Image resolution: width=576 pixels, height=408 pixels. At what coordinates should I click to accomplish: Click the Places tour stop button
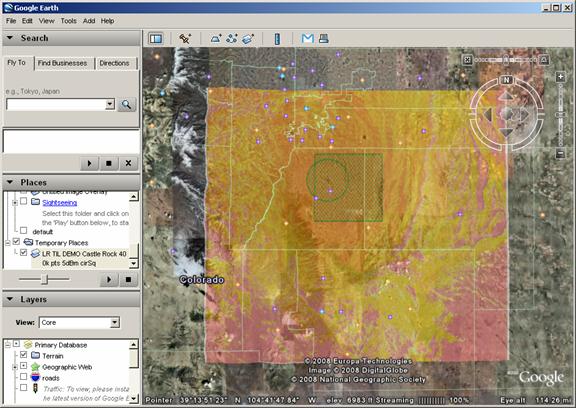[128, 280]
